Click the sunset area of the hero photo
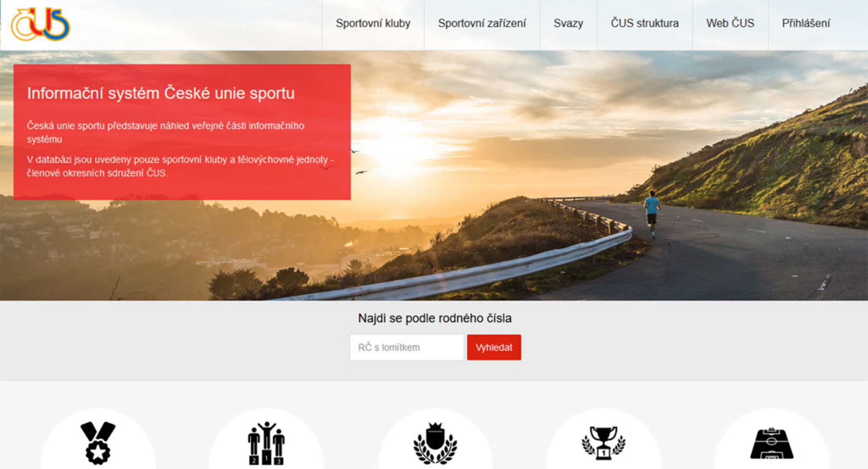 [x=404, y=148]
